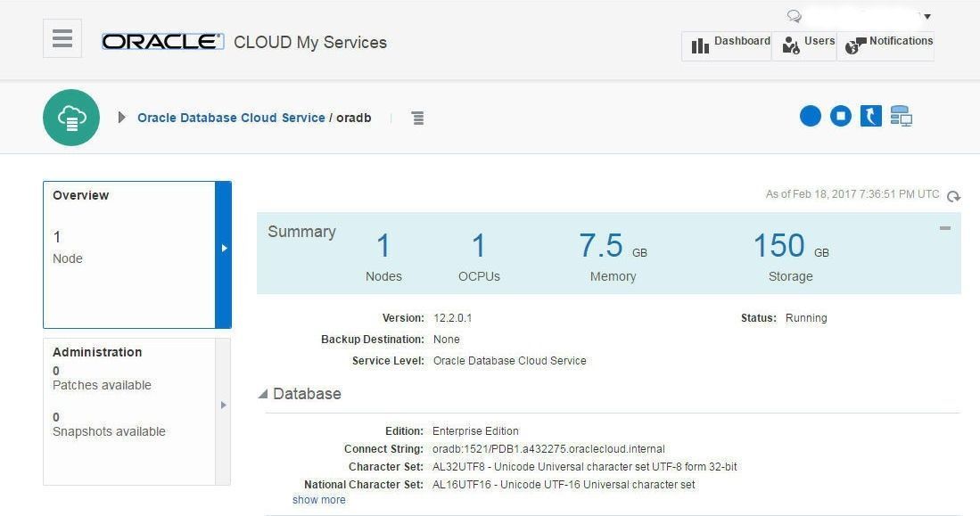Click '0 Patches available' in Administration
The width and height of the screenshot is (980, 516).
tap(102, 379)
